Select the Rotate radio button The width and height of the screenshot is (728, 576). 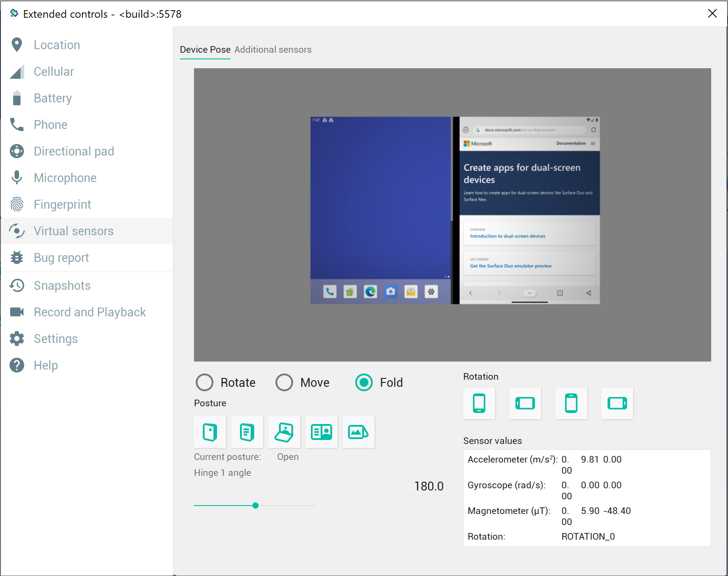pyautogui.click(x=204, y=382)
